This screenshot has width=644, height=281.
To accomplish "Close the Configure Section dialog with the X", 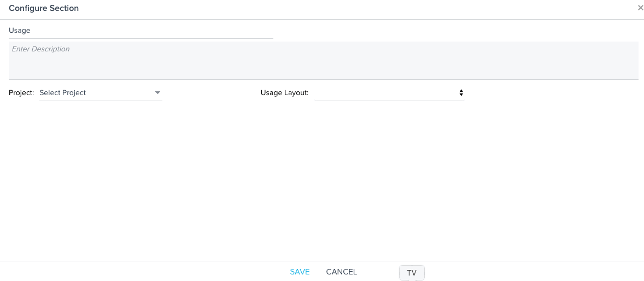I will [640, 8].
